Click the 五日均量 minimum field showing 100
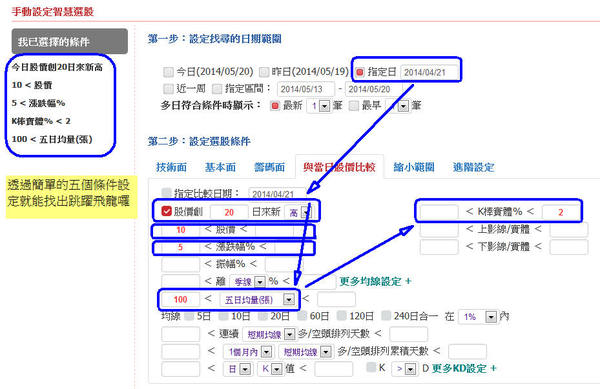600x389 pixels. 181,299
